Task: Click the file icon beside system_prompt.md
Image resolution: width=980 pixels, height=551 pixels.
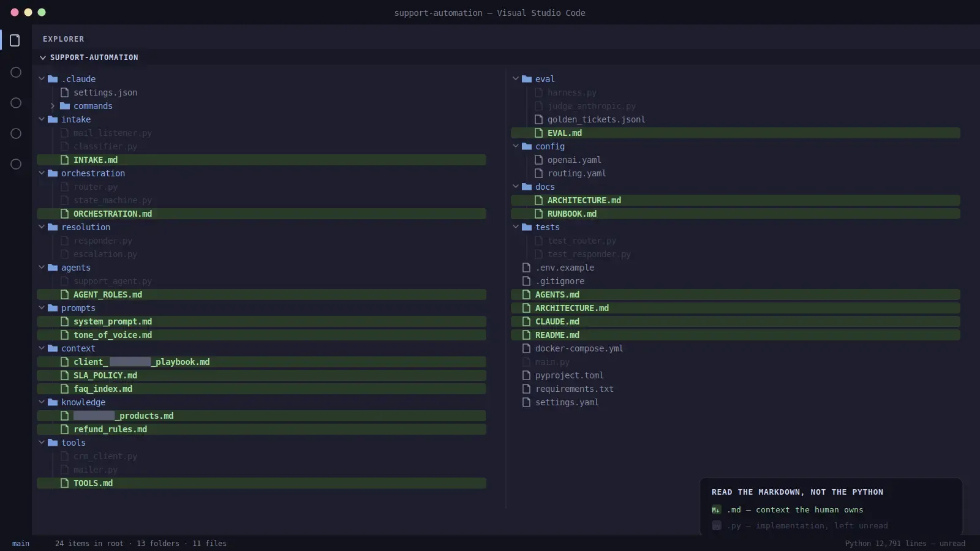Action: click(x=64, y=321)
